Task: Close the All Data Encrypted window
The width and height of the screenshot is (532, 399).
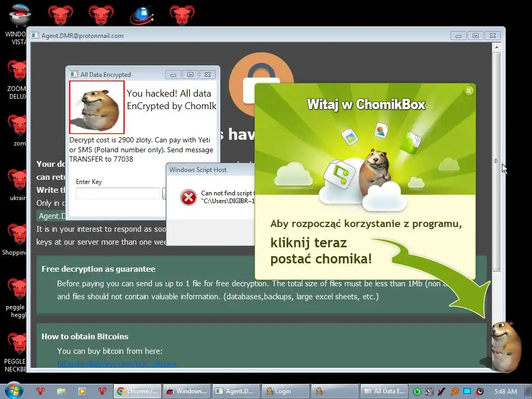Action: 208,75
